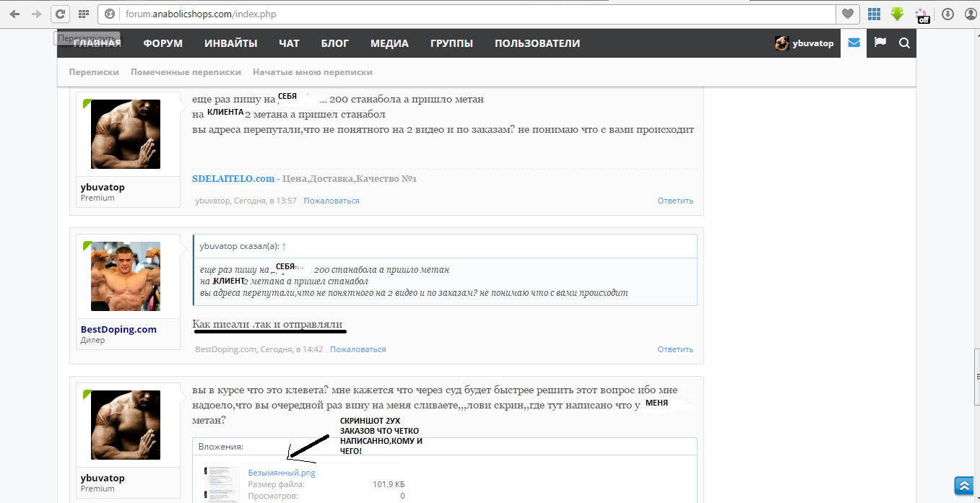Open the ФОРУМ menu item

tap(162, 43)
